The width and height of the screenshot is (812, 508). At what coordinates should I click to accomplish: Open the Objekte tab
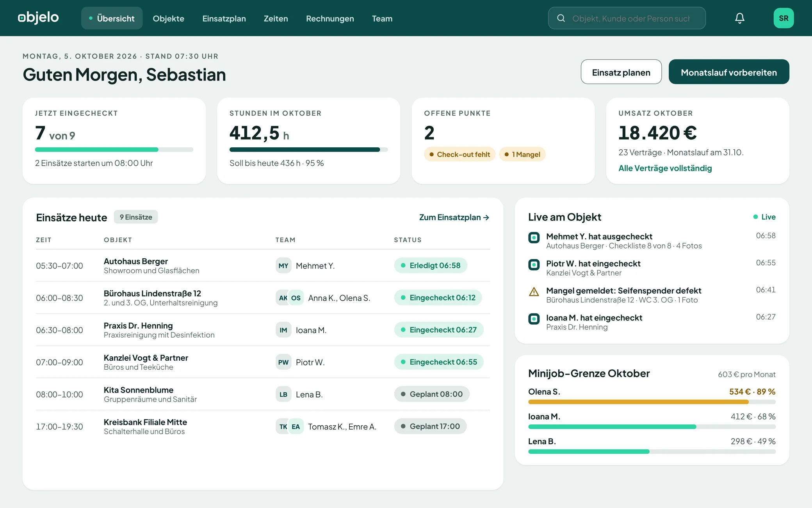coord(168,18)
